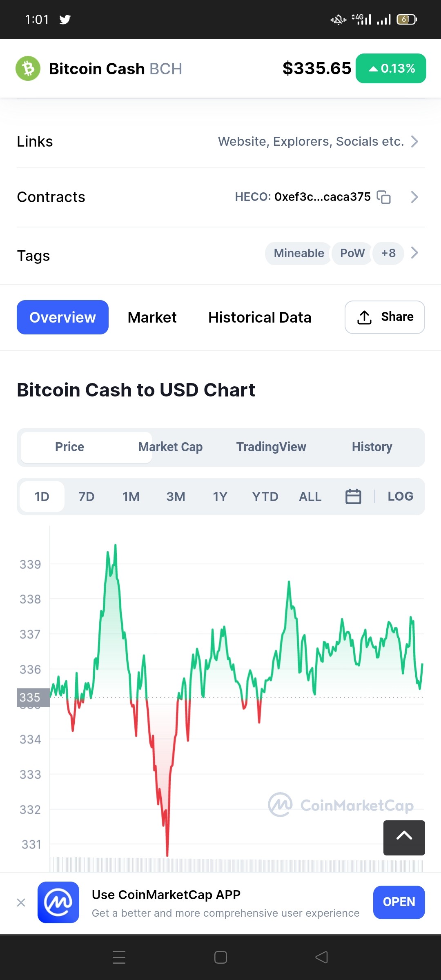The width and height of the screenshot is (441, 980).
Task: Open the calendar date range picker
Action: [353, 497]
